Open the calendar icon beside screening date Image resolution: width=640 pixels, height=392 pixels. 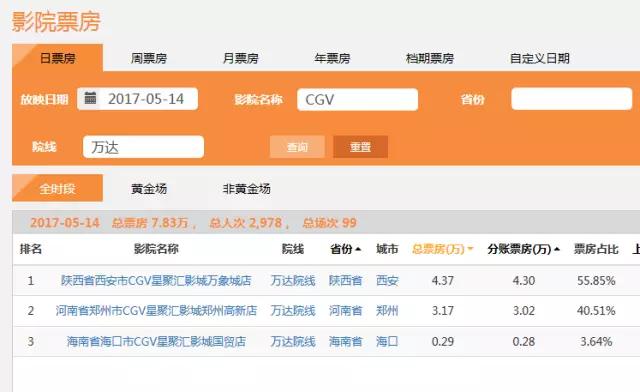(90, 98)
